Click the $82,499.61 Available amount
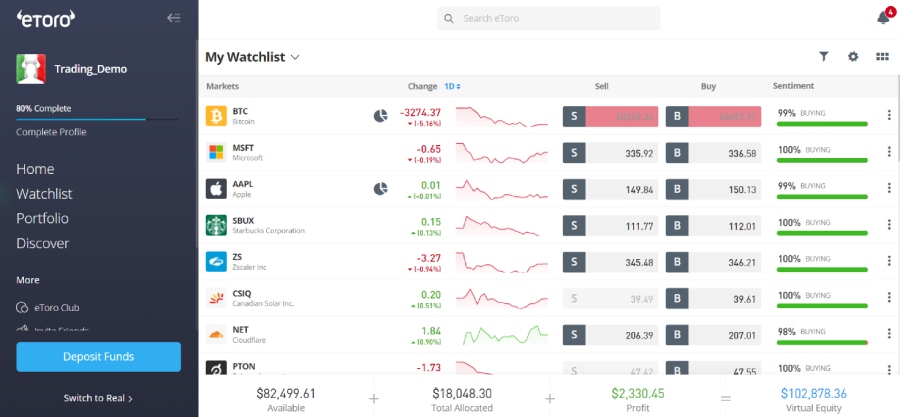Screen dimensions: 900x417 (x=286, y=393)
